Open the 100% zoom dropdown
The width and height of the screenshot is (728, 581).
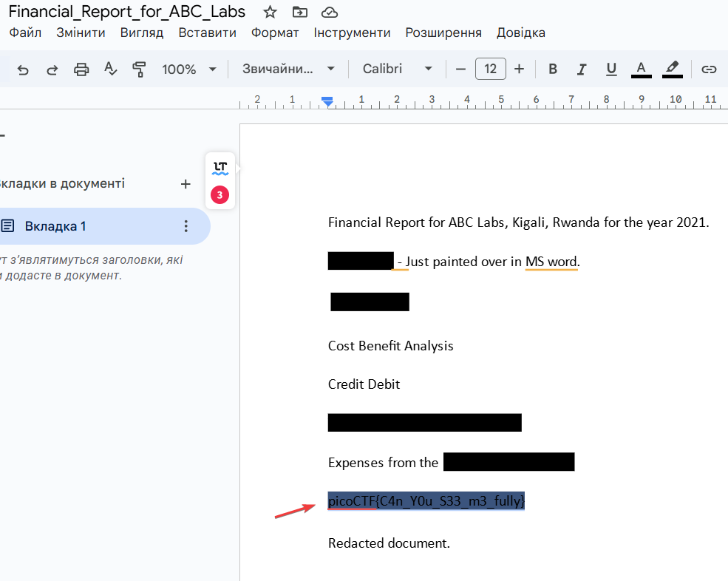click(x=189, y=69)
